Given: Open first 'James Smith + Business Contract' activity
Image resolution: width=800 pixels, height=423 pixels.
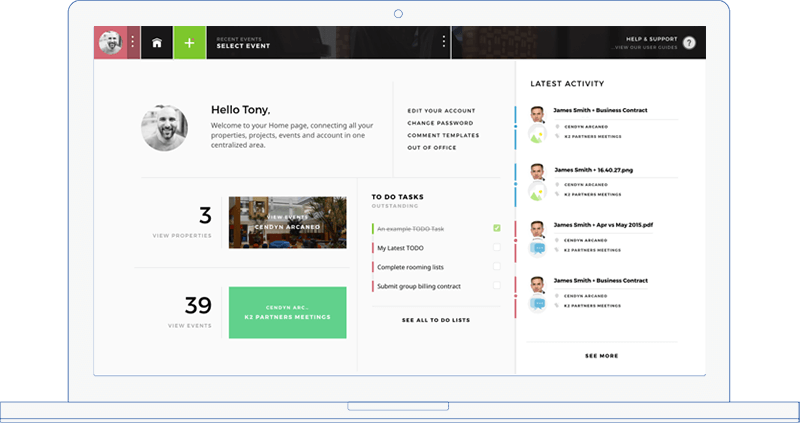Looking at the screenshot, I should coord(601,110).
